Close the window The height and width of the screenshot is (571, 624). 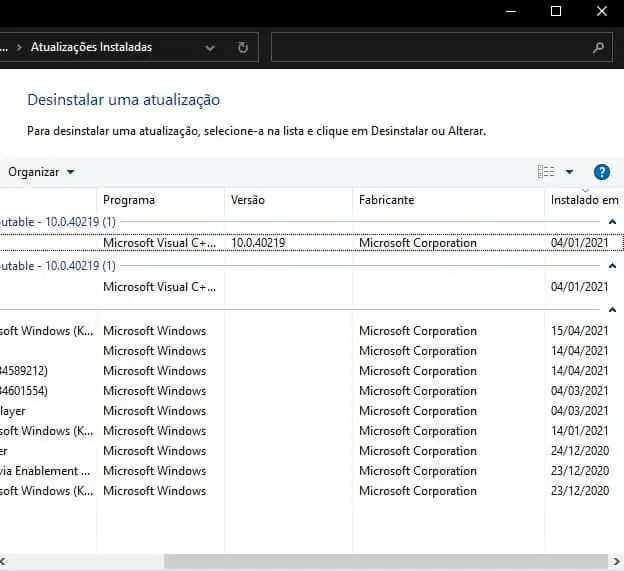602,11
